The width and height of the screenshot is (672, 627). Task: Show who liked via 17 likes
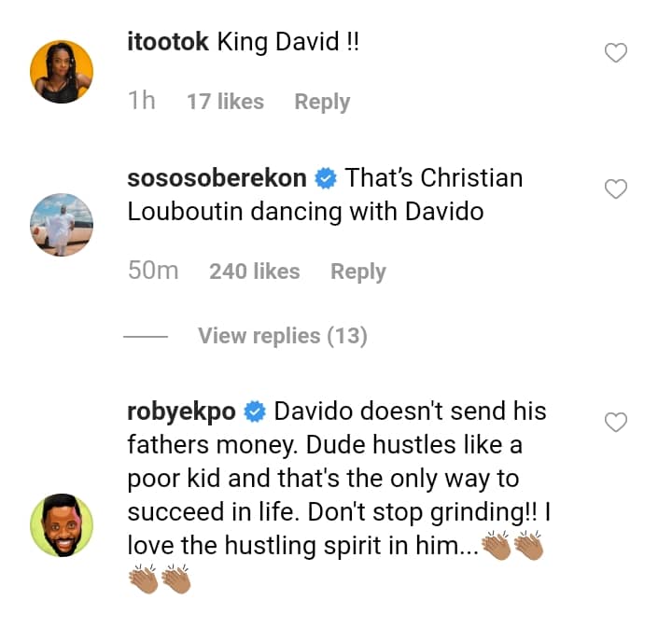[x=225, y=102]
